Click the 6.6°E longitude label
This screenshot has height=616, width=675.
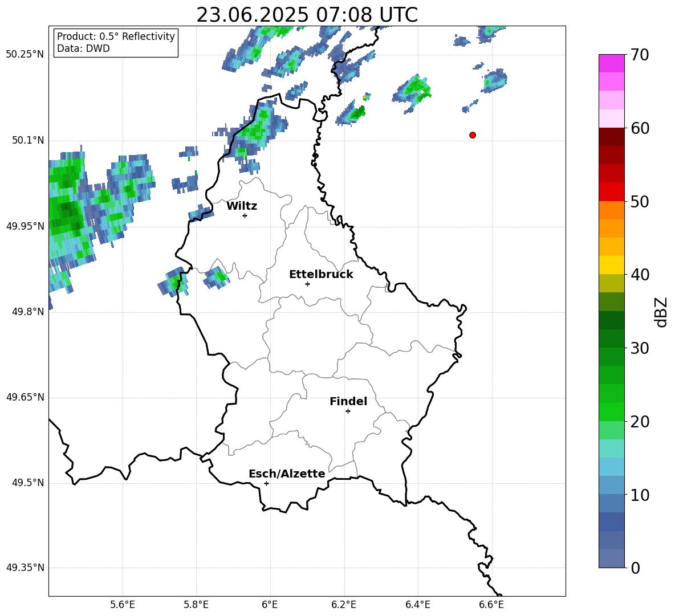point(491,605)
